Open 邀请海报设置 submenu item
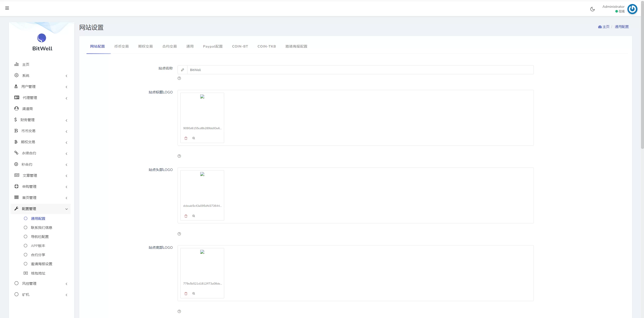The width and height of the screenshot is (644, 318). coord(42,264)
